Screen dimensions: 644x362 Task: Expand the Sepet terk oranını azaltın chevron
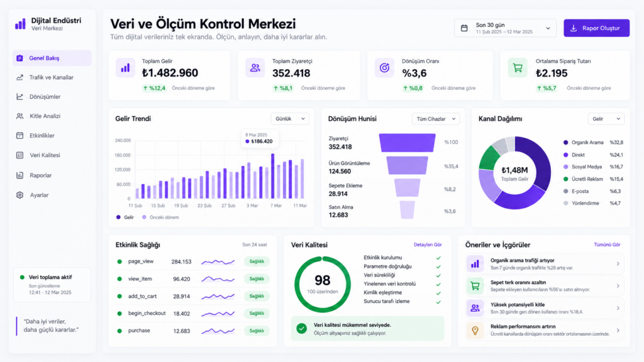tap(618, 286)
